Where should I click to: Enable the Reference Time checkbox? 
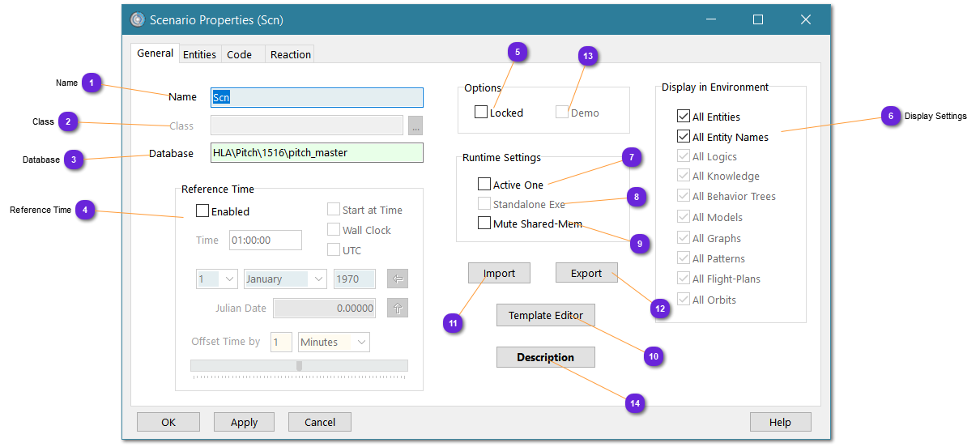[202, 211]
